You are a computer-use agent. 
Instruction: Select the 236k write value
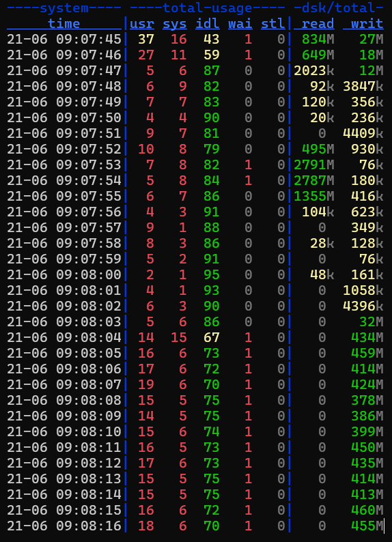pyautogui.click(x=367, y=117)
